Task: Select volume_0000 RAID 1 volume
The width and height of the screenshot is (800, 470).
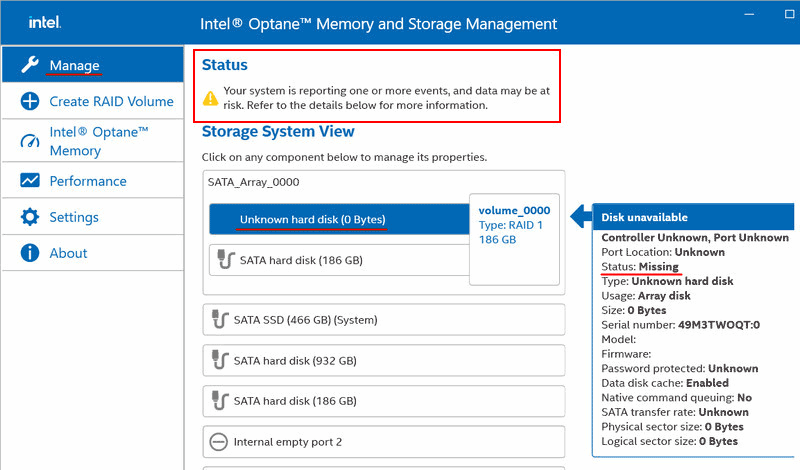Action: [514, 226]
